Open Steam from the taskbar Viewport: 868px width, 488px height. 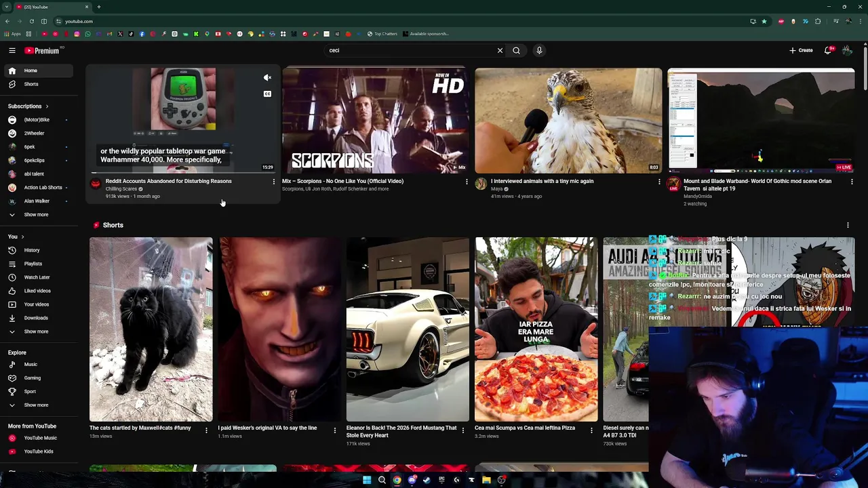(427, 480)
